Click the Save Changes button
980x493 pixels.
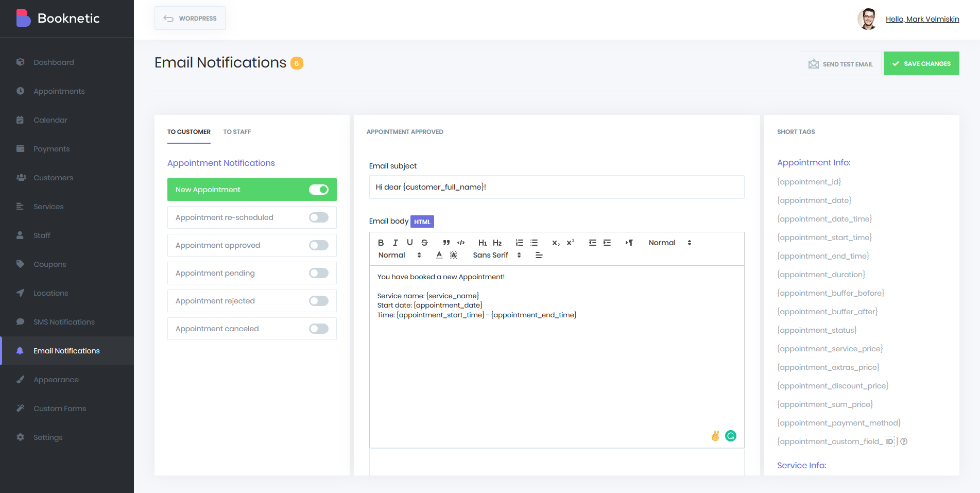pos(921,63)
